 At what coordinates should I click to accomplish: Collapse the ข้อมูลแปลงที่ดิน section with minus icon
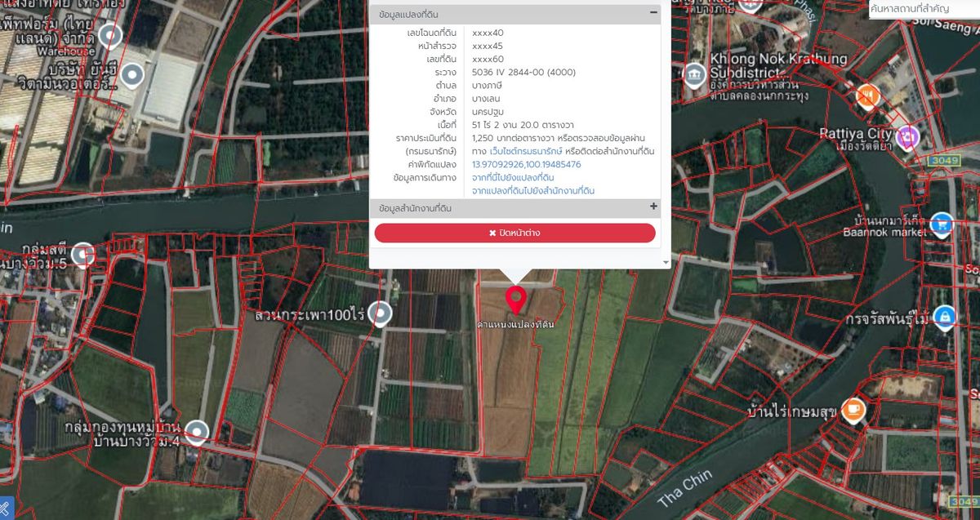pos(653,13)
